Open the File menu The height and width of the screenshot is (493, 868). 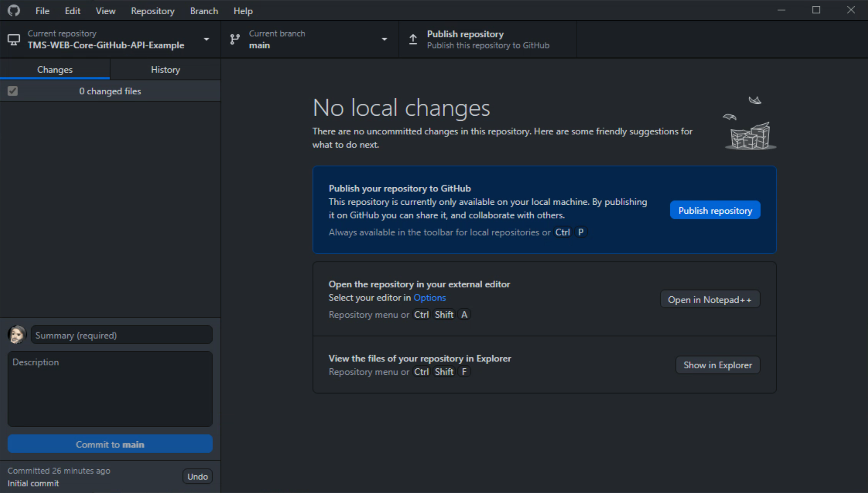pyautogui.click(x=42, y=11)
